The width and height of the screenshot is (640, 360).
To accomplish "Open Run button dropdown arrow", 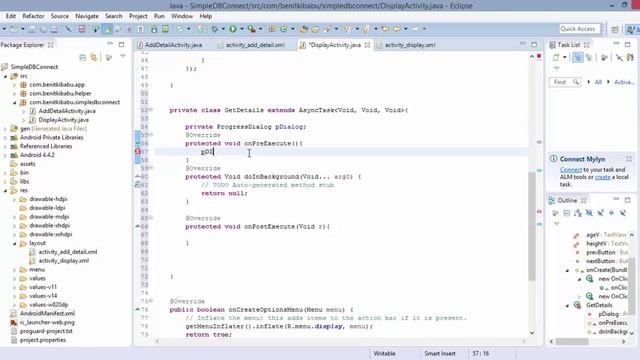I will pyautogui.click(x=241, y=29).
